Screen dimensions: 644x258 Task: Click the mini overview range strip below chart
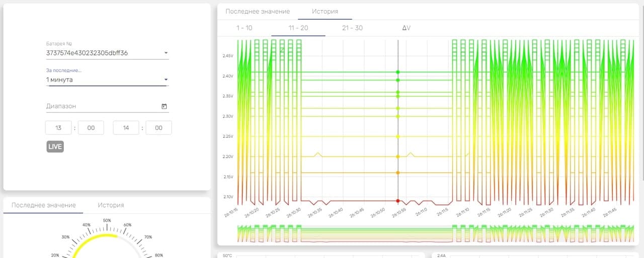429,234
